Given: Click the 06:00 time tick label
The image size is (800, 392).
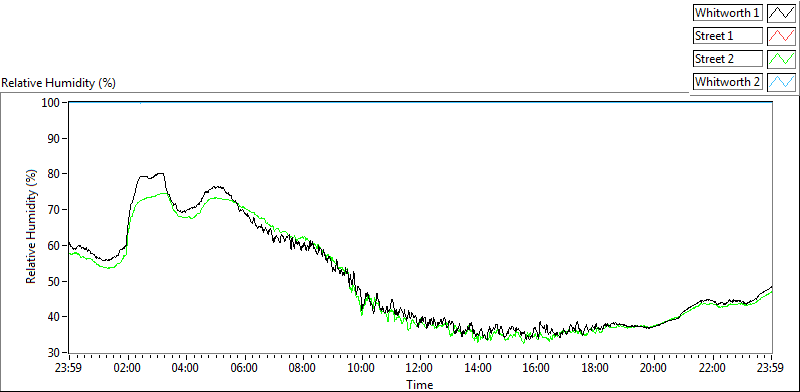Looking at the screenshot, I should pyautogui.click(x=245, y=367).
